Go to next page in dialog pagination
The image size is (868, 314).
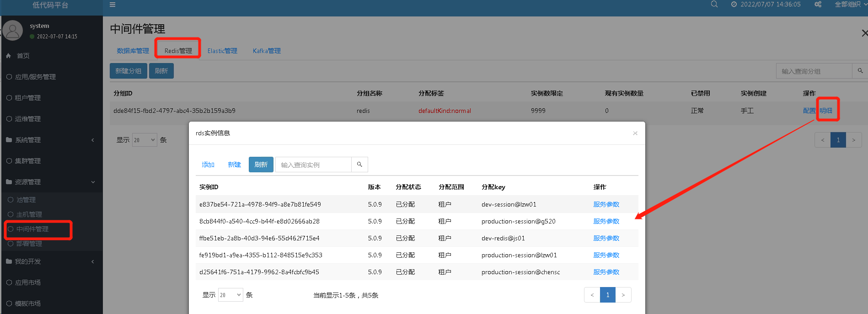(x=623, y=295)
